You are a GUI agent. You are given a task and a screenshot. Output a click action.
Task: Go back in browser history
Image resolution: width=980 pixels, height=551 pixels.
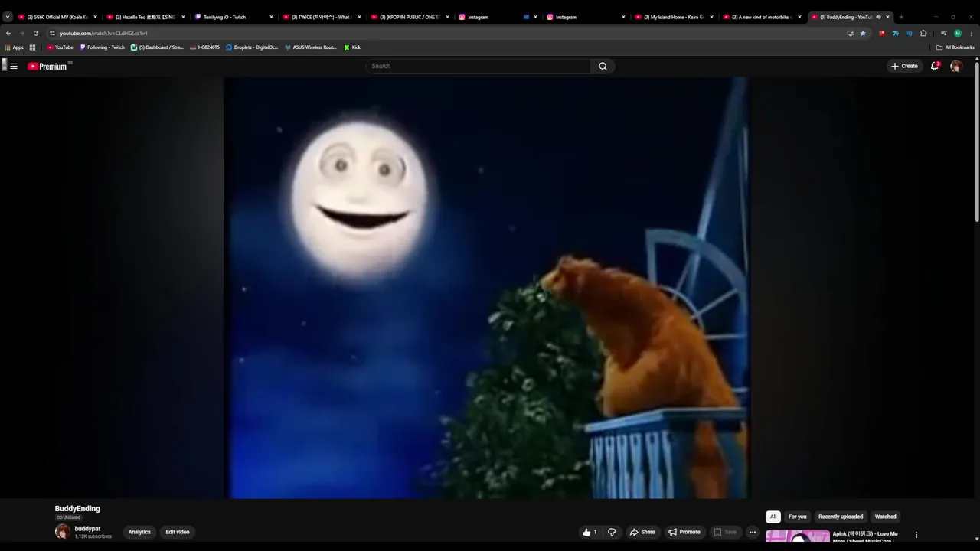8,33
